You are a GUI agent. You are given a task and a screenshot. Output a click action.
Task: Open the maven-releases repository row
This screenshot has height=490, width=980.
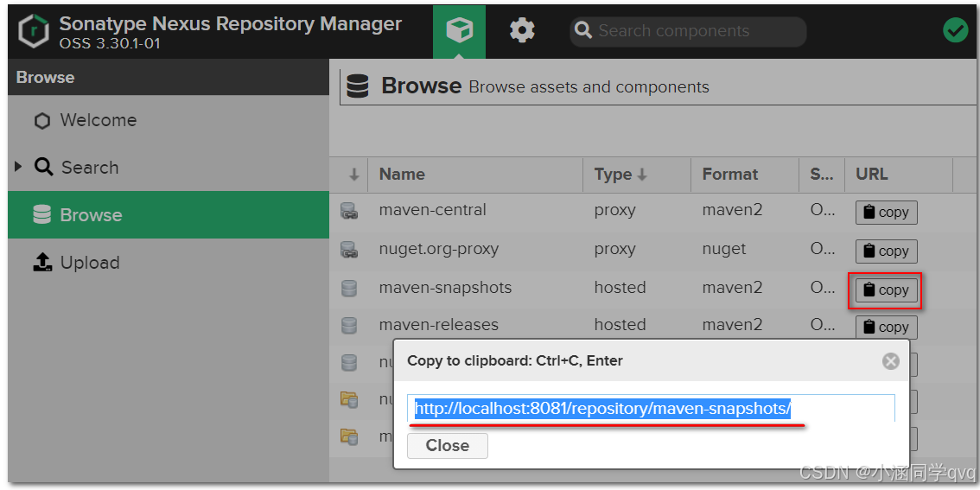[x=653, y=325]
